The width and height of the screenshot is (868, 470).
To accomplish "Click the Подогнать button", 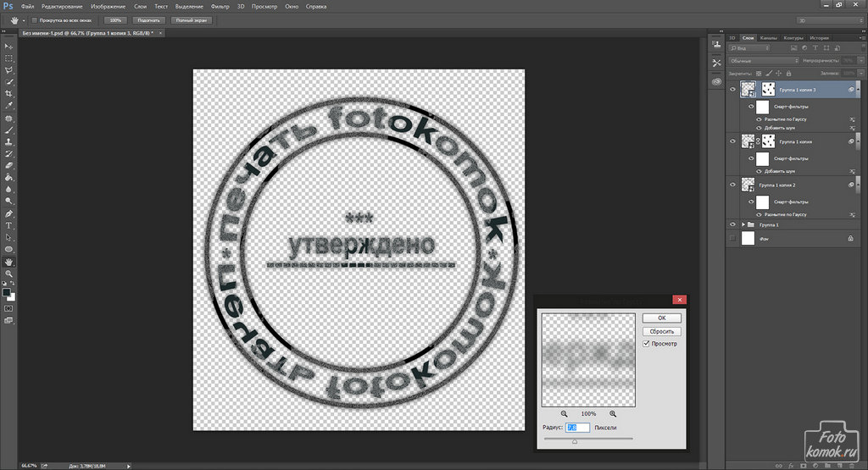I will point(148,20).
